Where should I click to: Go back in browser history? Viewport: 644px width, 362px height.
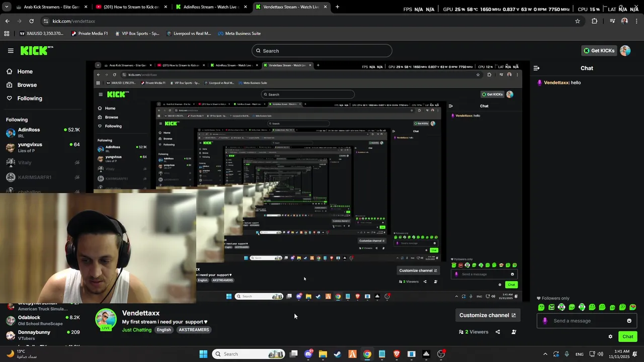(x=7, y=21)
